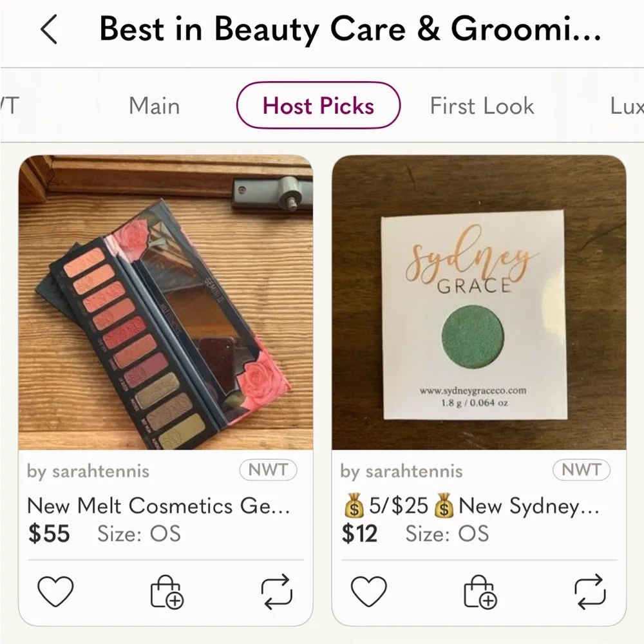Select the Host Picks tab
Viewport: 644px width, 644px height.
[x=318, y=106]
